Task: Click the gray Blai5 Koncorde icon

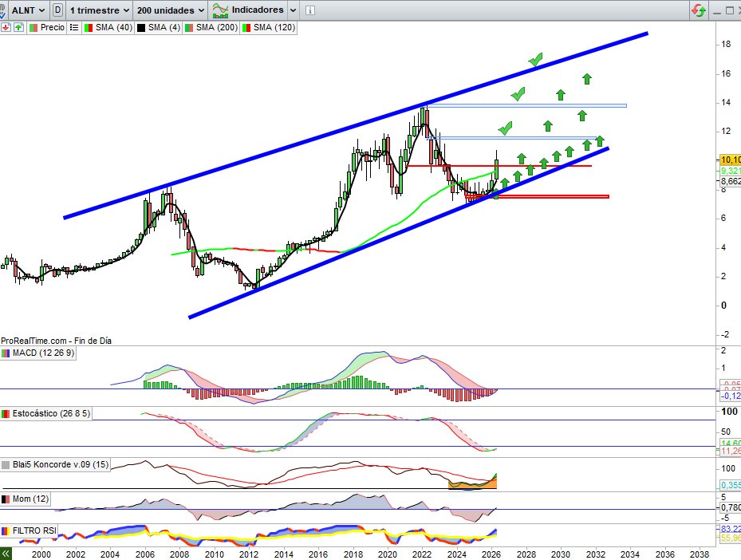Action: point(6,465)
